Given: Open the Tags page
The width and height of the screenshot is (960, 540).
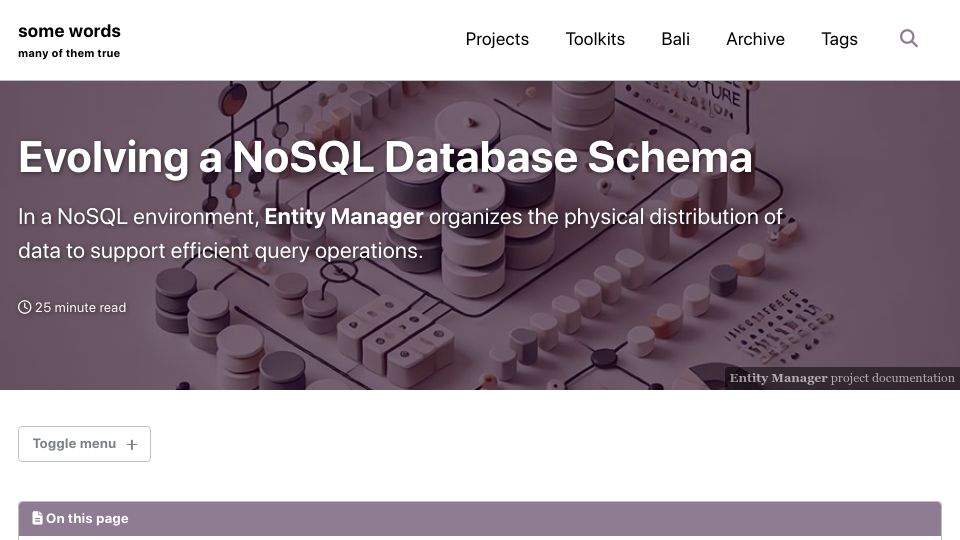Looking at the screenshot, I should pyautogui.click(x=839, y=39).
